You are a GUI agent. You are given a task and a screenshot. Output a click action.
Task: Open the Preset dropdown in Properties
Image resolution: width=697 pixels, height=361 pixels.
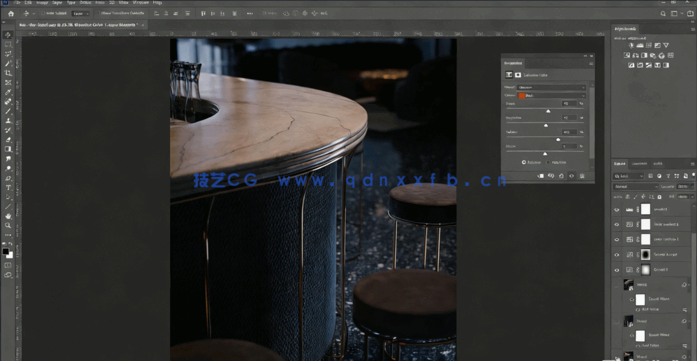tap(552, 88)
